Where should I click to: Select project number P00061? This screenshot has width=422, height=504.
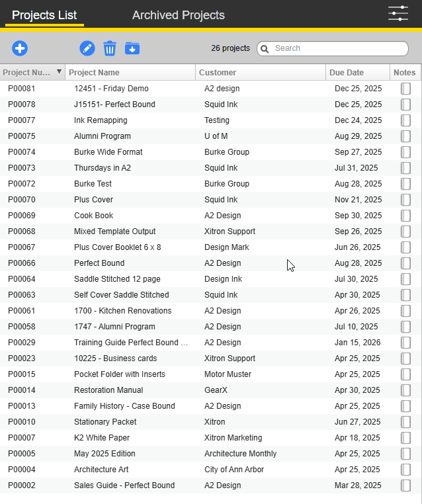pyautogui.click(x=22, y=311)
